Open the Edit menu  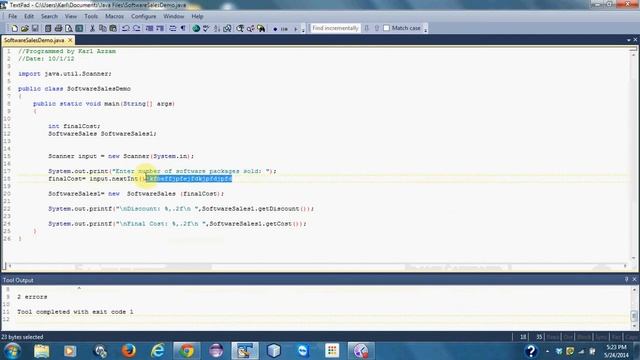(x=29, y=16)
